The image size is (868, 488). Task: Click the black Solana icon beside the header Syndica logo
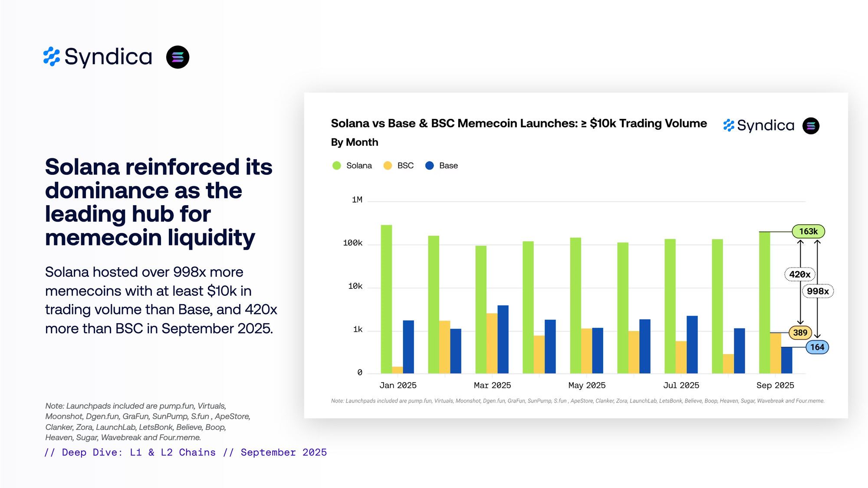tap(178, 57)
